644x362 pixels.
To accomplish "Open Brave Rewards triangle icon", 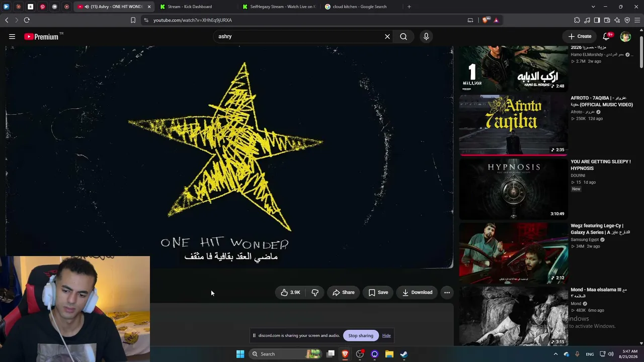I will 496,20.
